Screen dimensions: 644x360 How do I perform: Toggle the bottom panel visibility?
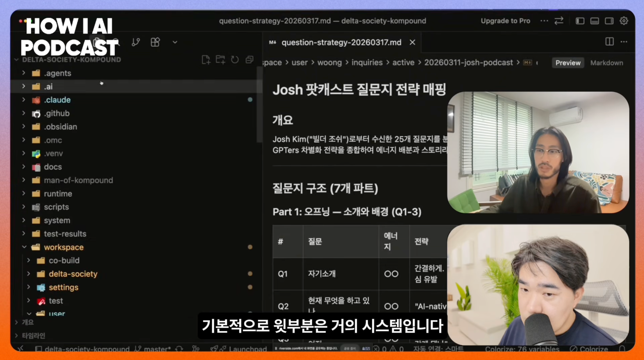point(594,21)
